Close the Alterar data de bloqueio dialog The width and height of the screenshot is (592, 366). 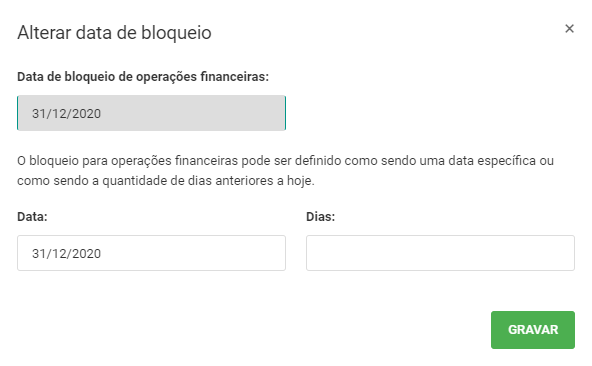569,29
